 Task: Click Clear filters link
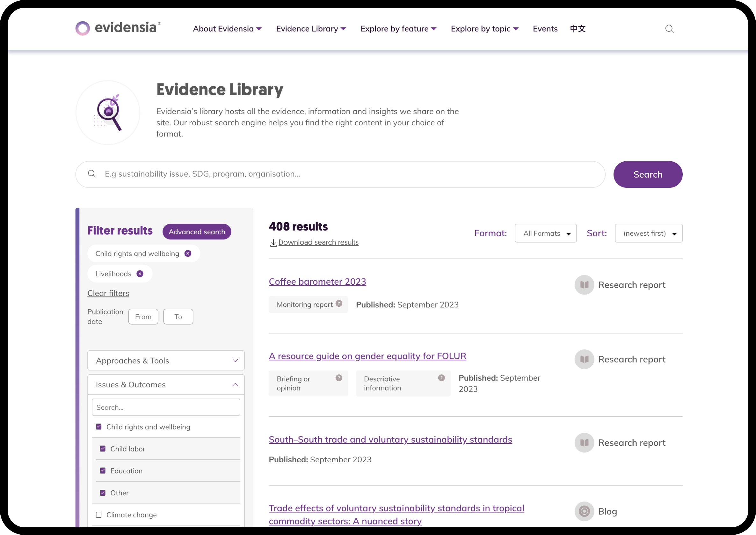(x=108, y=293)
